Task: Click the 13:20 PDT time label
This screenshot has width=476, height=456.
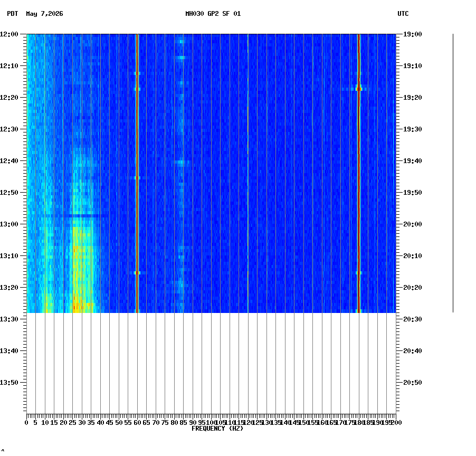Action: click(x=9, y=288)
